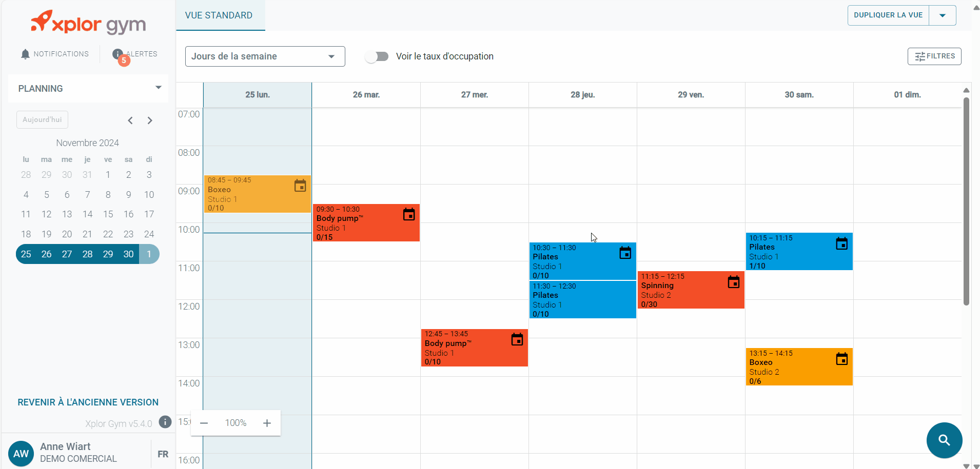Open the notifications bell

point(25,54)
